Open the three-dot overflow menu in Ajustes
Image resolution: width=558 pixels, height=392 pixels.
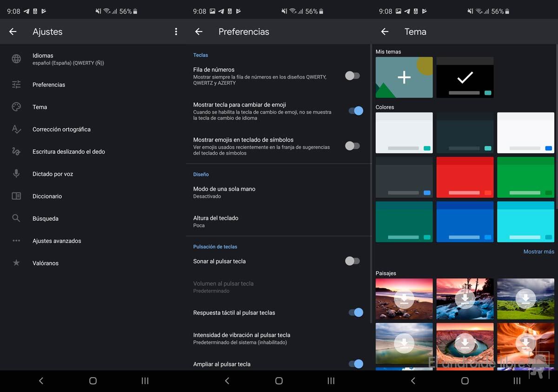[176, 32]
